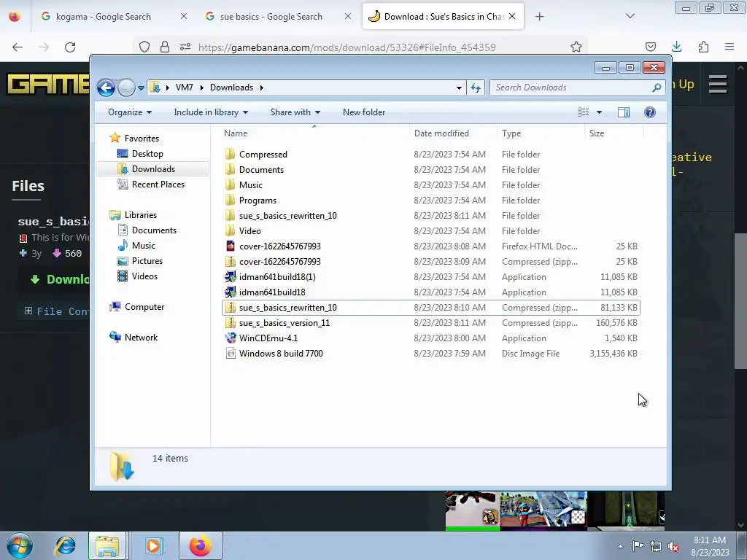Open the view options dropdown arrow
The image size is (747, 560).
(x=600, y=112)
